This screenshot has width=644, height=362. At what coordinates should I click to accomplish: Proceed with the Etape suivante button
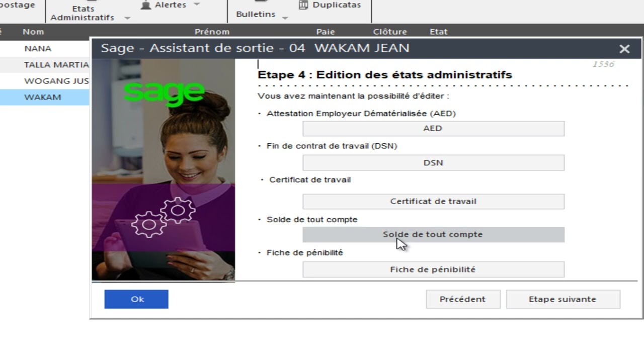coord(563,299)
